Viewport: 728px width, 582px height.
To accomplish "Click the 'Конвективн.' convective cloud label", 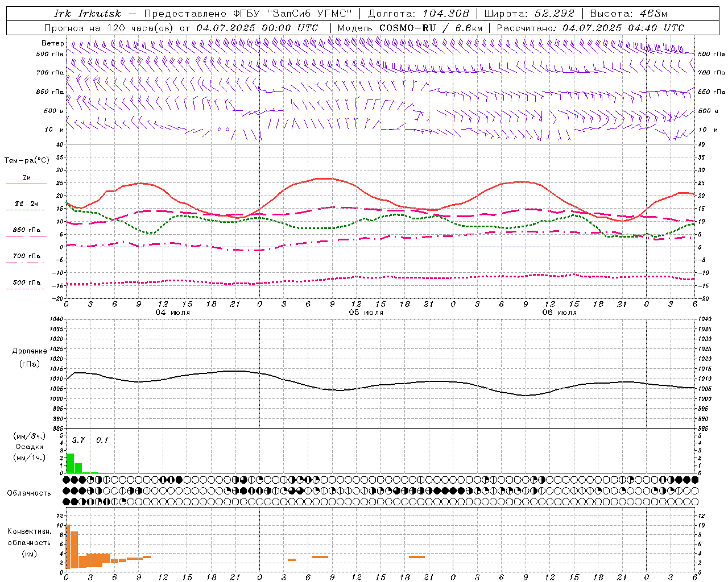I will (x=30, y=531).
